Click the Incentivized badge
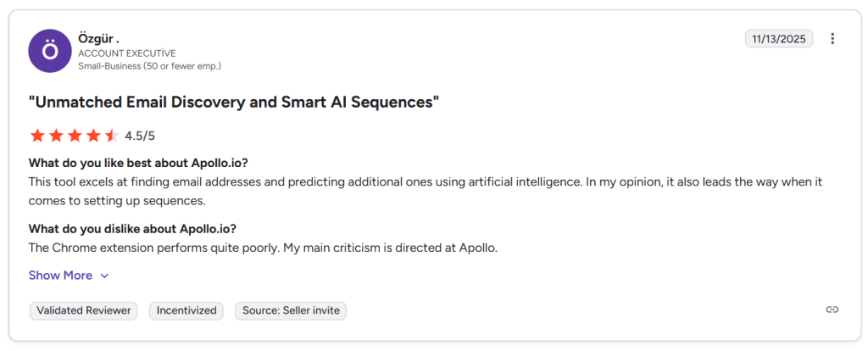Image resolution: width=868 pixels, height=351 pixels. (x=186, y=310)
